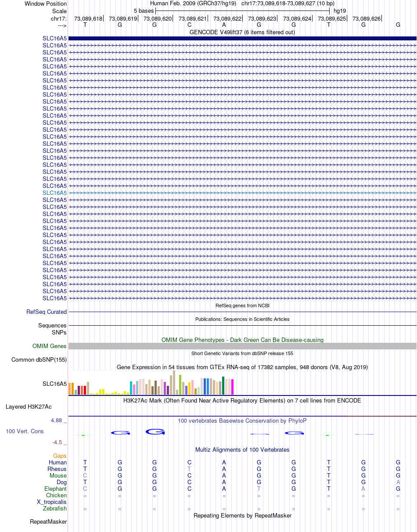Click 'RefSeq genes from NCBI' title
The image size is (417, 532).
pos(242,306)
